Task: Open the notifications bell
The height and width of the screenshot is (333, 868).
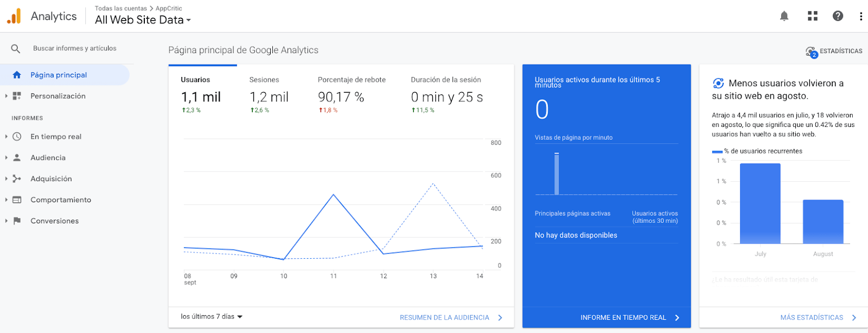Action: [x=784, y=16]
